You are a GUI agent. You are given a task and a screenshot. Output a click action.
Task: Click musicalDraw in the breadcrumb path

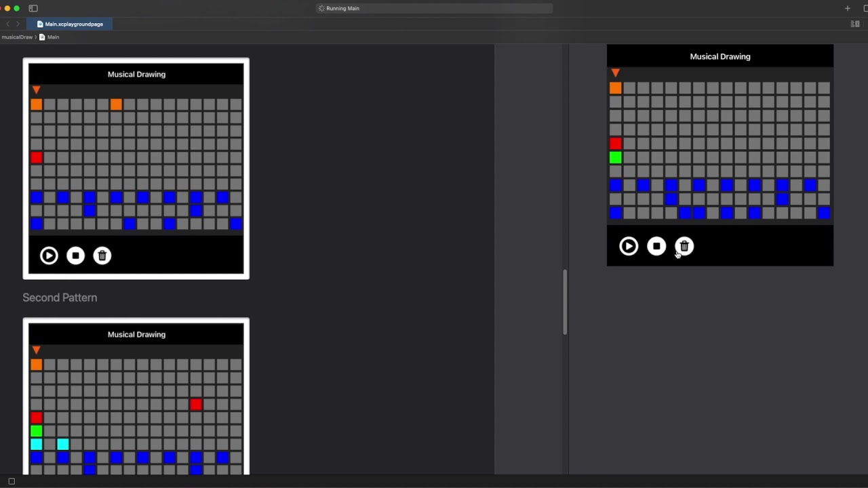coord(17,37)
